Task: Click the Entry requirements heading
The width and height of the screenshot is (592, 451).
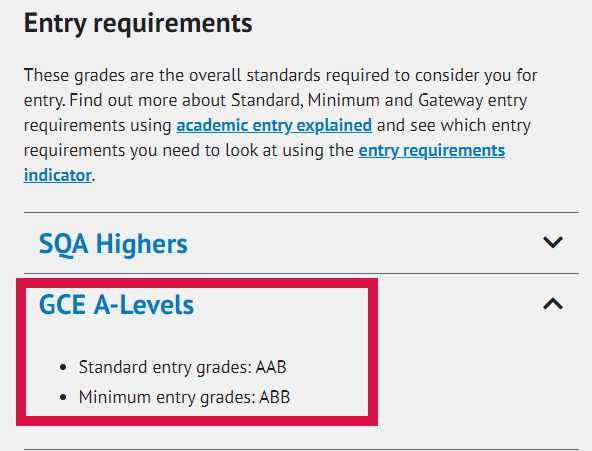Action: tap(138, 23)
